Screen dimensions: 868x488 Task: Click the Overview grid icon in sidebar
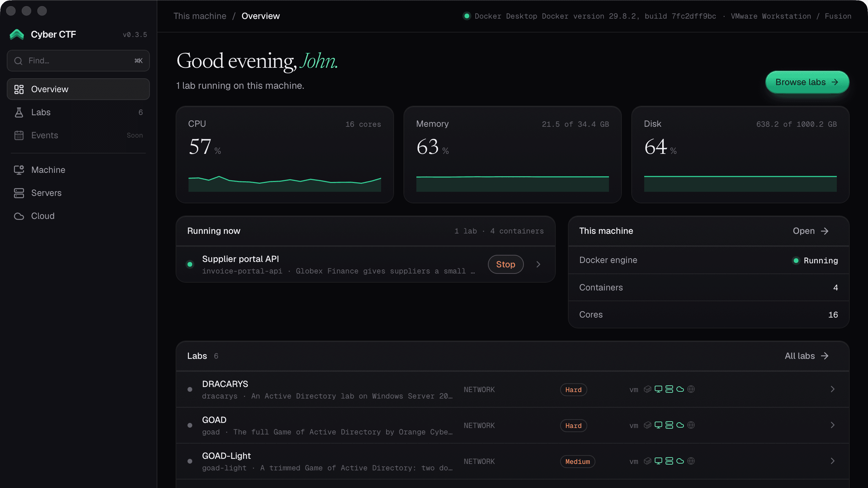coord(19,89)
